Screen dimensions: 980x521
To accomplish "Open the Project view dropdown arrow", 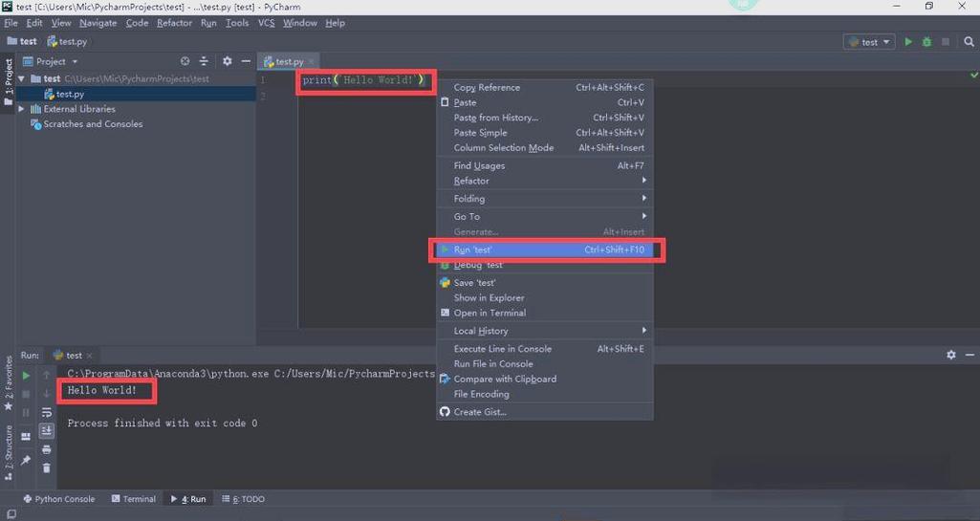I will click(x=75, y=62).
